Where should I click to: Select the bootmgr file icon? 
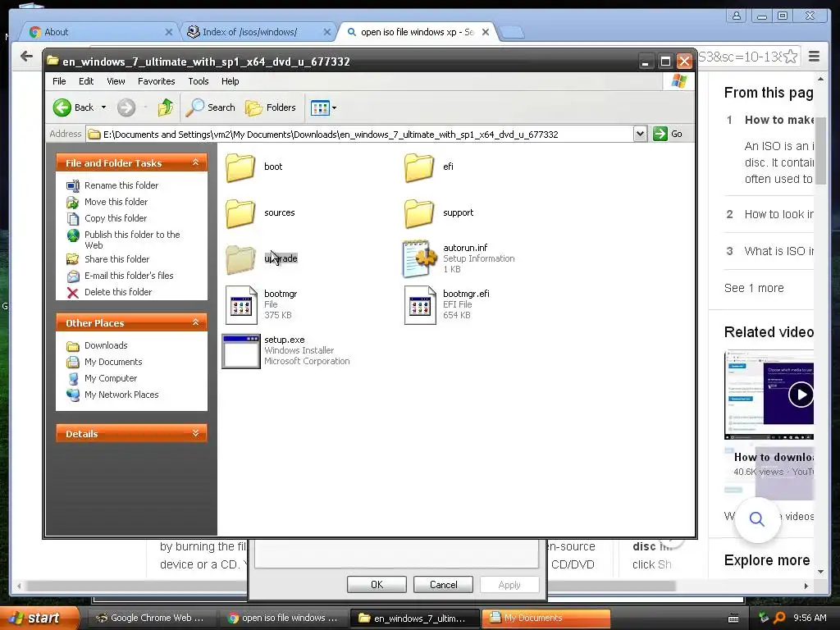click(x=241, y=305)
